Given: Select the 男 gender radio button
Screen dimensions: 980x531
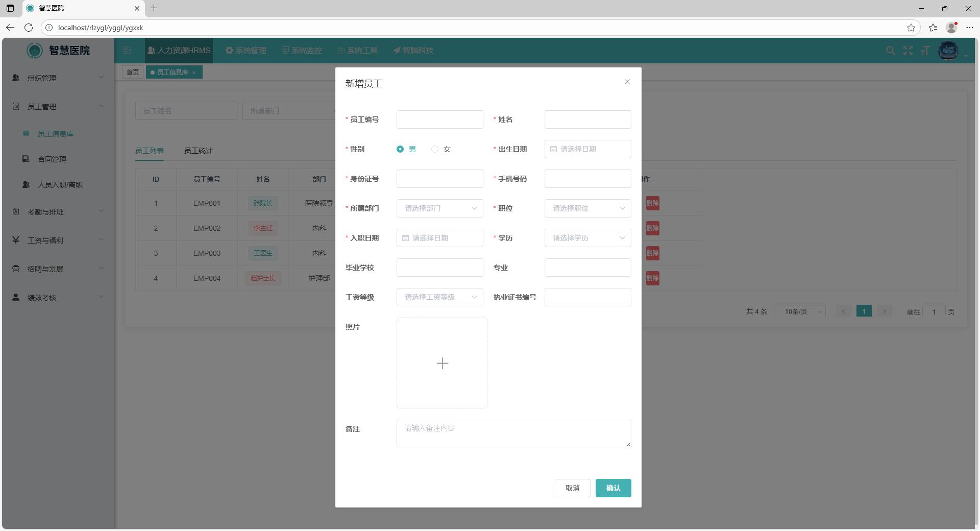Looking at the screenshot, I should (400, 149).
